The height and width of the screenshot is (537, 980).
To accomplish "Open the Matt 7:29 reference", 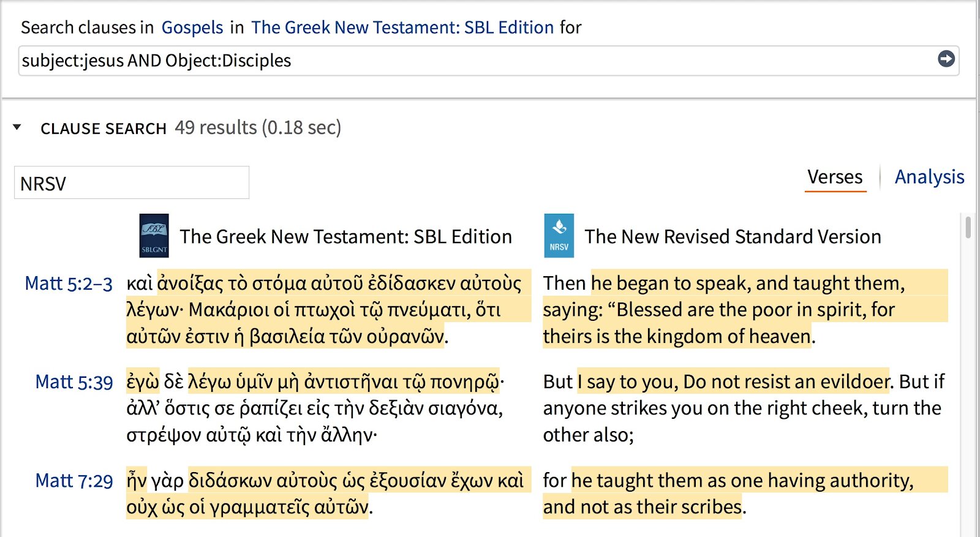I will click(x=74, y=481).
